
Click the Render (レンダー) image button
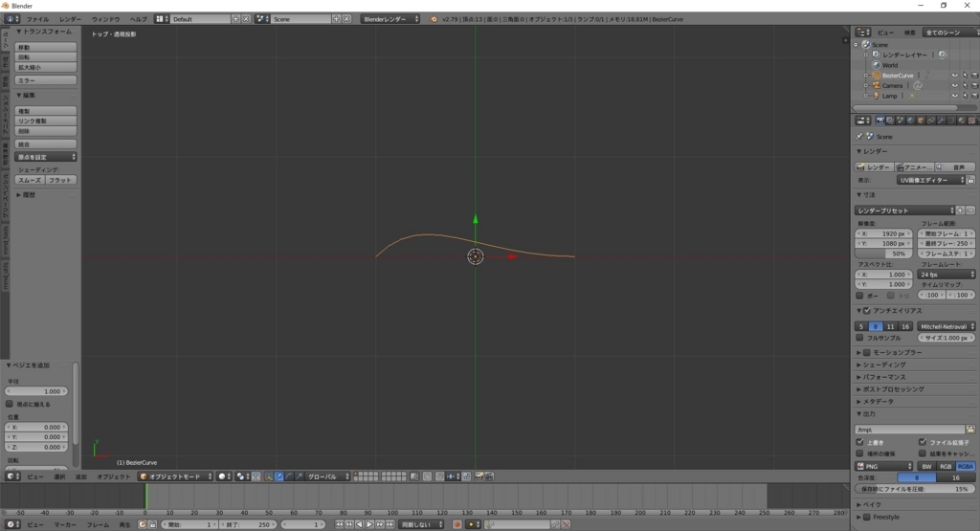874,167
